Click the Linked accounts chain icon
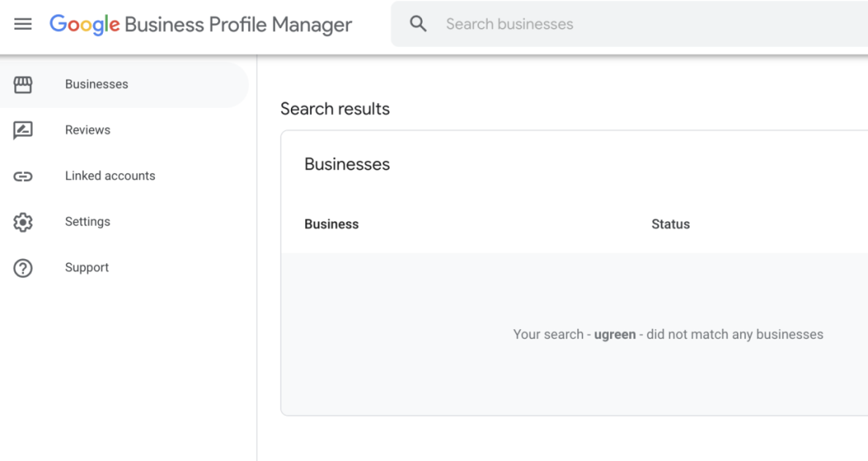Image resolution: width=868 pixels, height=461 pixels. pos(23,176)
